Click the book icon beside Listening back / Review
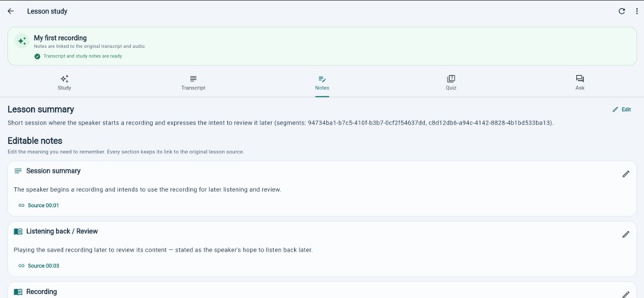Image resolution: width=644 pixels, height=298 pixels. tap(18, 232)
